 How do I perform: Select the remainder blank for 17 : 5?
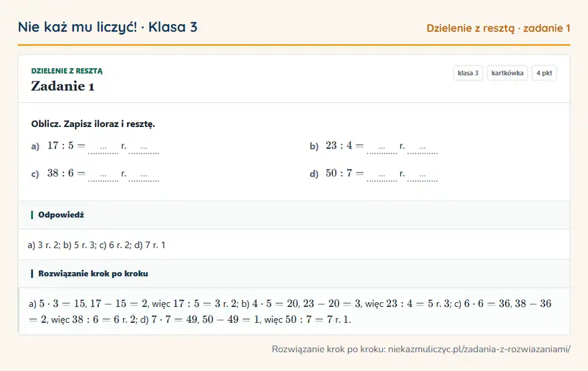click(x=144, y=148)
